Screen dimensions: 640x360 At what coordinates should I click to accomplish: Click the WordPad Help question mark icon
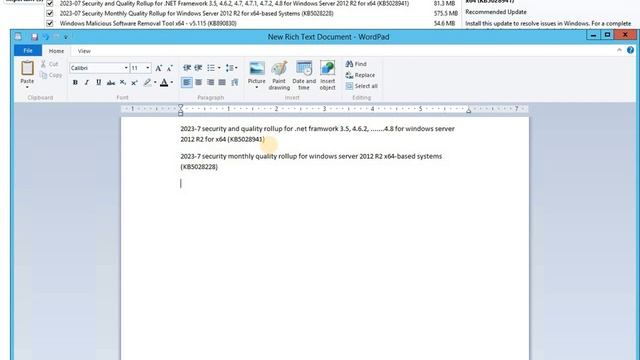(630, 50)
